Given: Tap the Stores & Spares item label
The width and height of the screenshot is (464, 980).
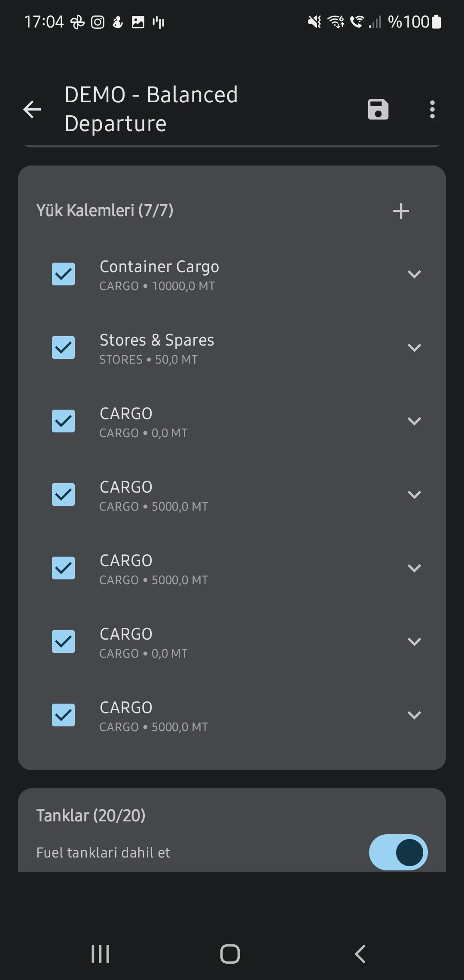Looking at the screenshot, I should click(x=157, y=340).
